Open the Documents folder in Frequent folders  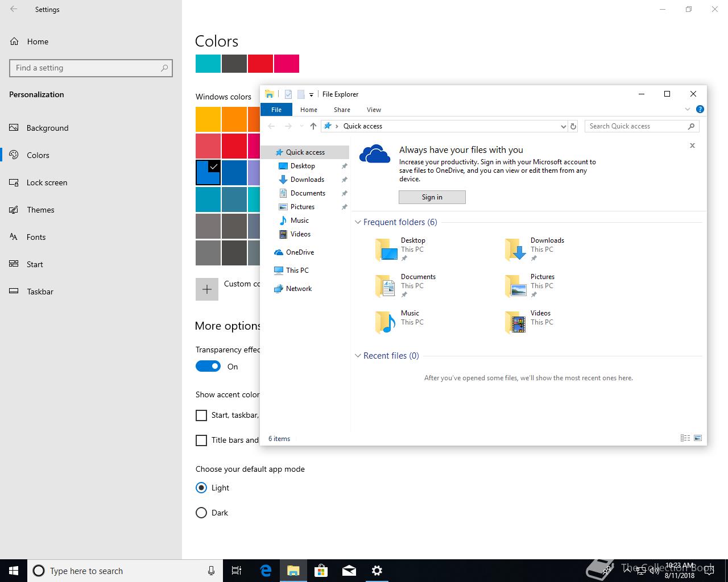[406, 286]
